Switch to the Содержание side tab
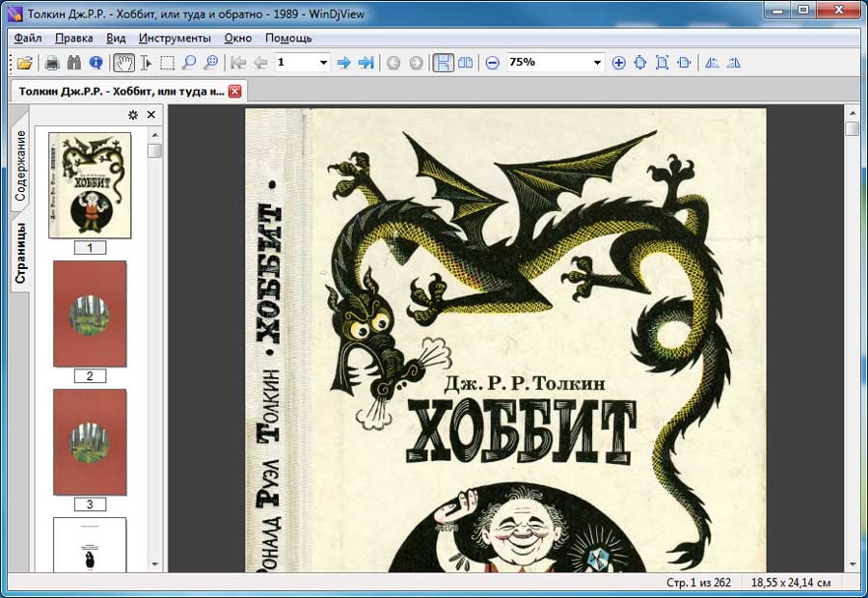Screen dimensions: 868x598 (x=20, y=166)
